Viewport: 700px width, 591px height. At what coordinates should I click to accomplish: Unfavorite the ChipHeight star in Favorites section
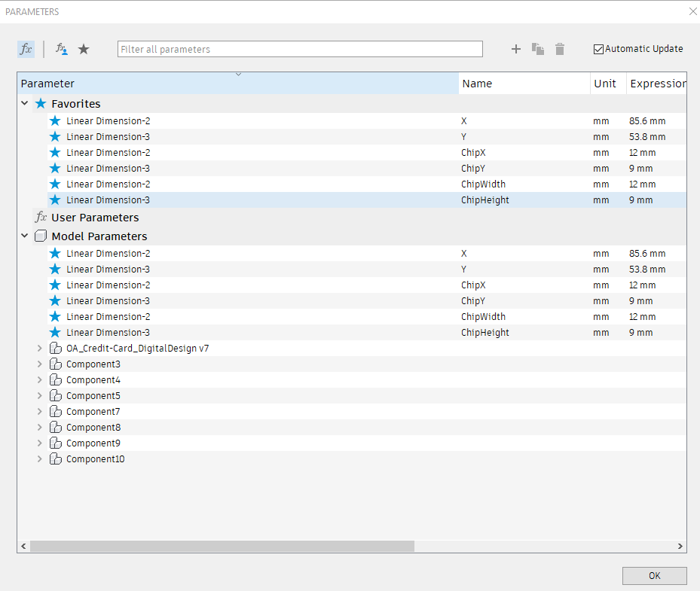coord(55,200)
